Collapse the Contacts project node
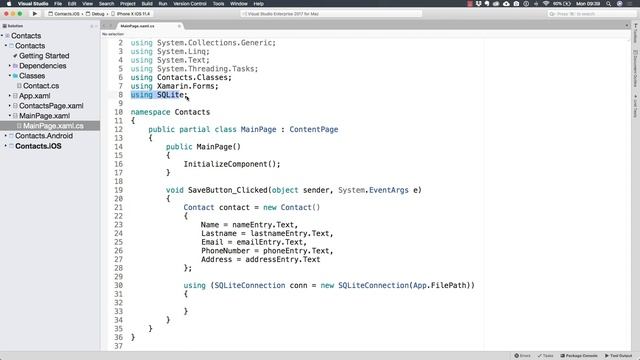Image resolution: width=640 pixels, height=360 pixels. 6,46
